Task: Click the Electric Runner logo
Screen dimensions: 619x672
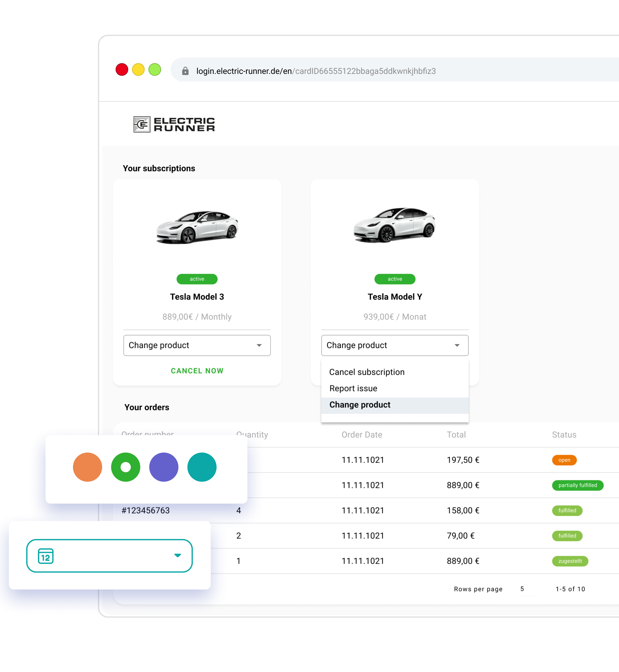Action: [174, 124]
